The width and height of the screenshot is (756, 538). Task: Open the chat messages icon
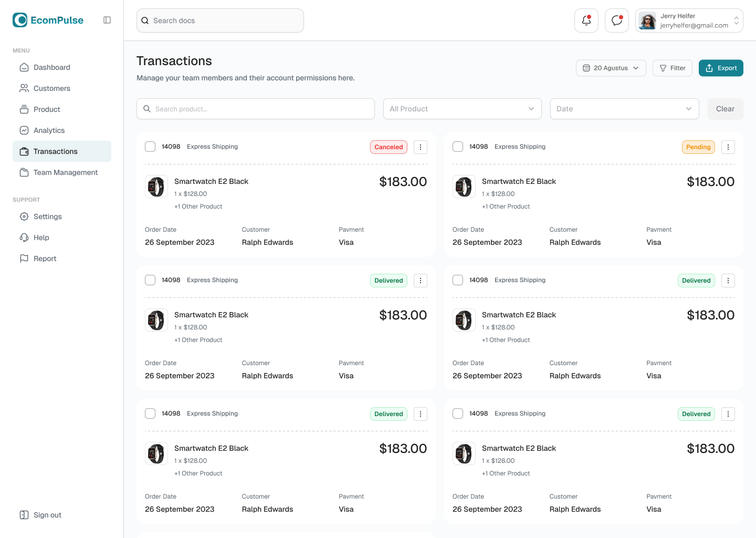point(616,20)
